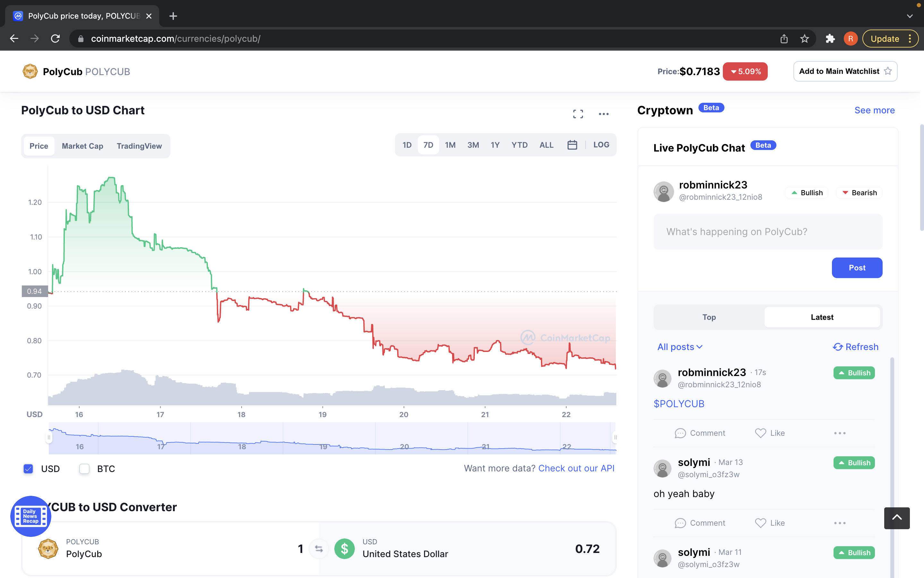Open the chart date range calendar

(x=572, y=145)
